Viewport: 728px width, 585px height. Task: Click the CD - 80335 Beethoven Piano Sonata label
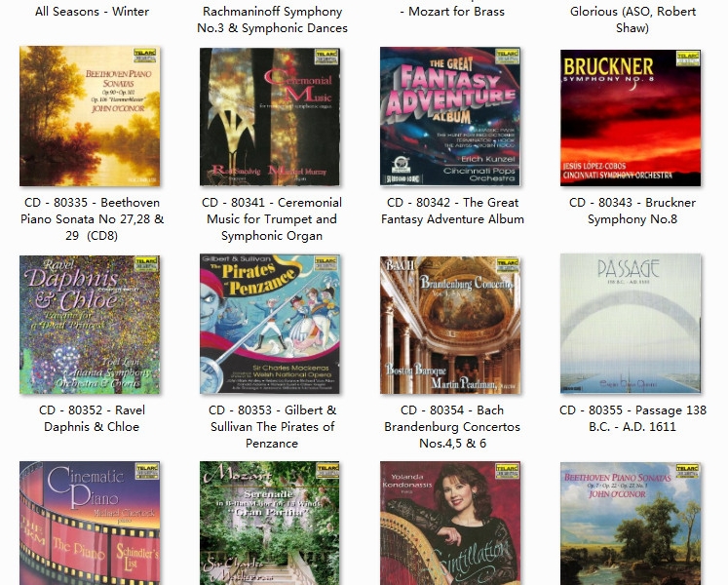(x=92, y=218)
